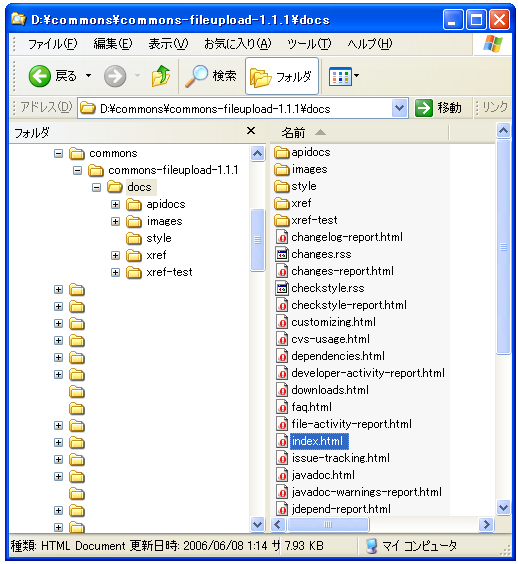Select the style folder in tree

pyautogui.click(x=159, y=238)
